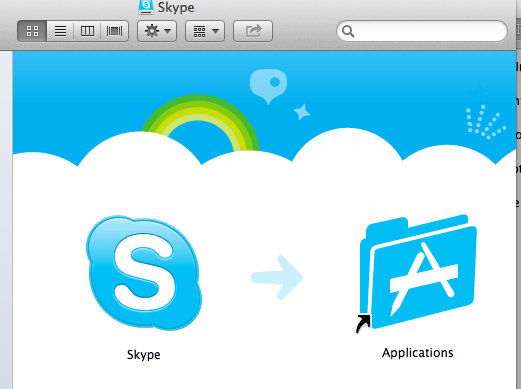Switch Finder to list view

coord(60,31)
